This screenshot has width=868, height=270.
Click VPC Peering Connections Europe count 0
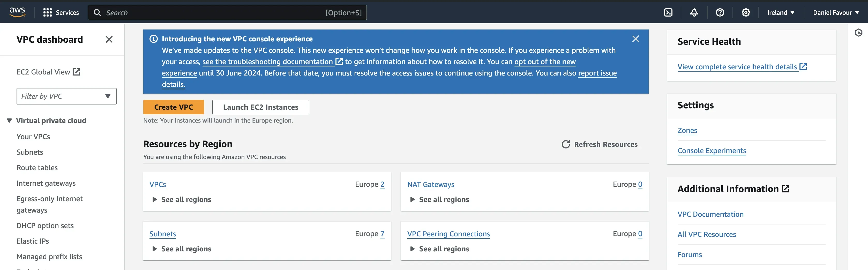(640, 234)
